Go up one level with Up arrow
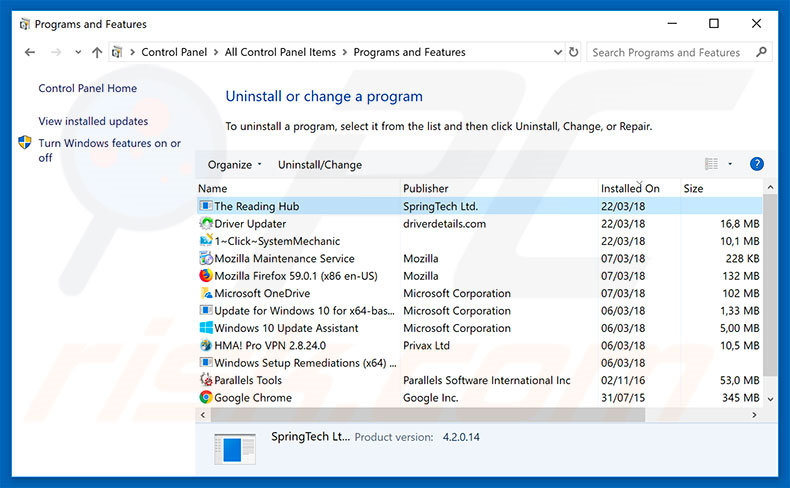 point(97,52)
